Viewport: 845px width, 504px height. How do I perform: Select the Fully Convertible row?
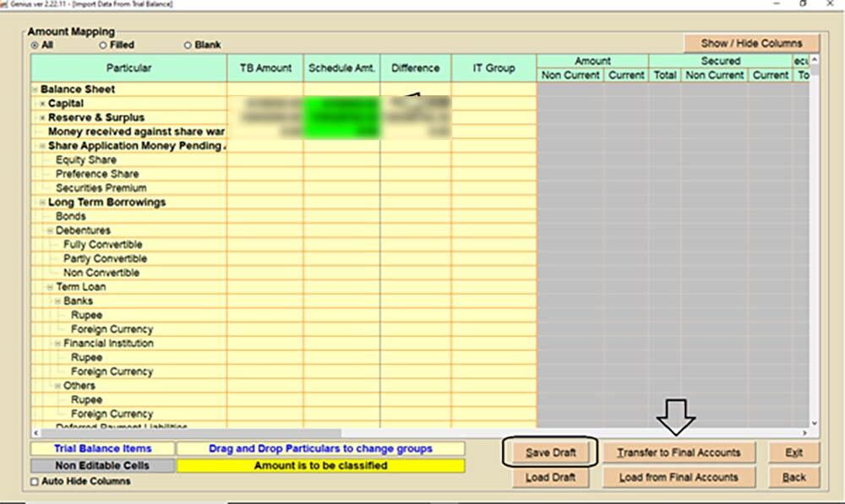click(x=102, y=245)
